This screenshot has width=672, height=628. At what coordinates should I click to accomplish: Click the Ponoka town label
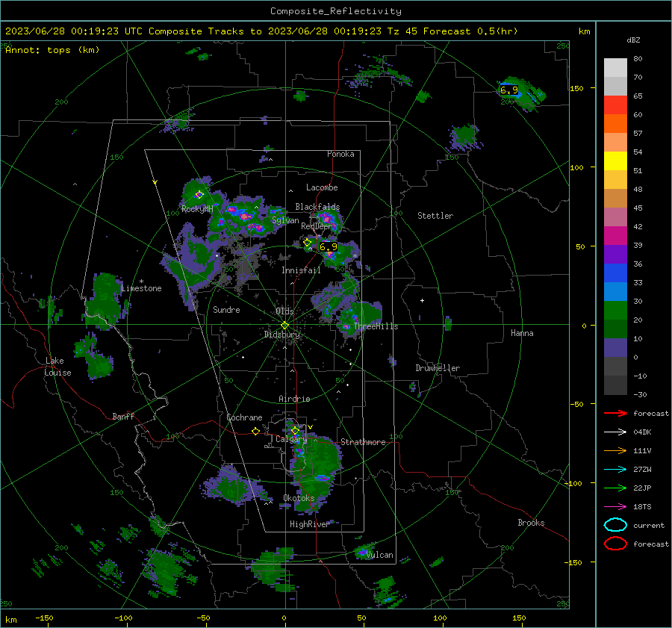(340, 154)
